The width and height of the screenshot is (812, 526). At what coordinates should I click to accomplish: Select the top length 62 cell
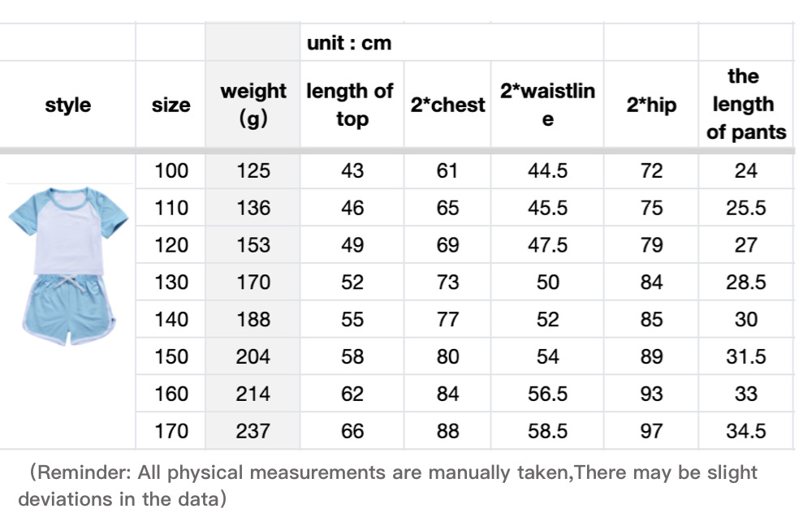point(352,394)
